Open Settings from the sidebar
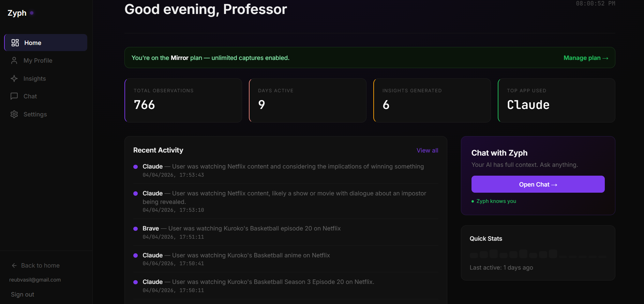 click(46, 114)
